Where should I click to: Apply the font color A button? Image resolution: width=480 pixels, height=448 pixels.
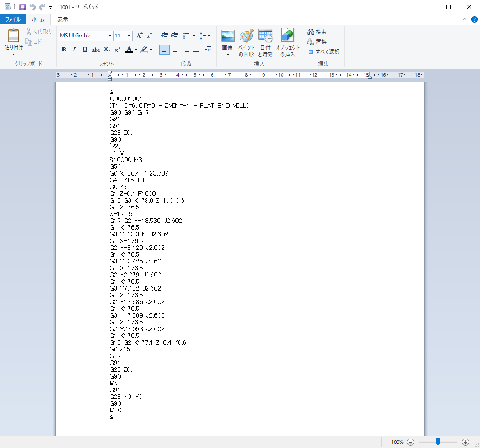pyautogui.click(x=129, y=50)
